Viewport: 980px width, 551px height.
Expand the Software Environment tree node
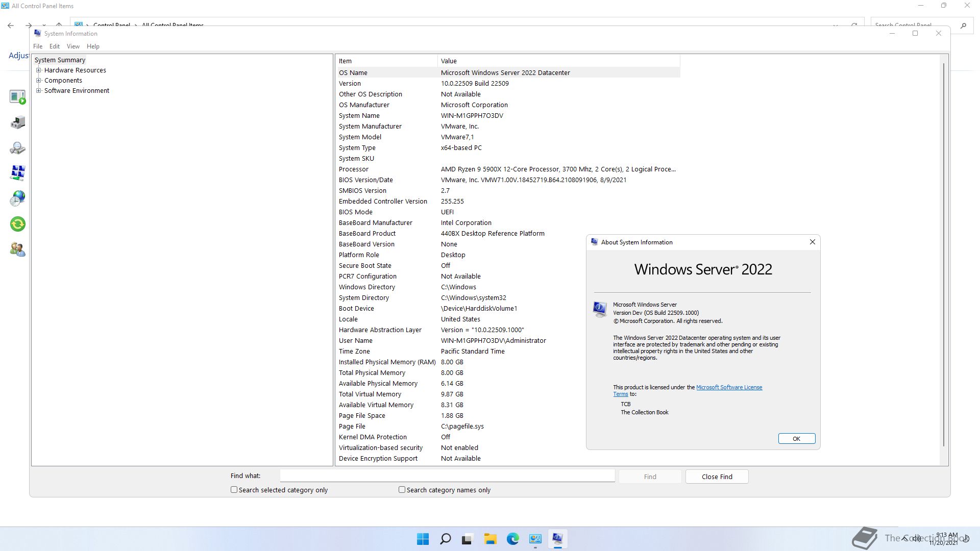pos(39,90)
